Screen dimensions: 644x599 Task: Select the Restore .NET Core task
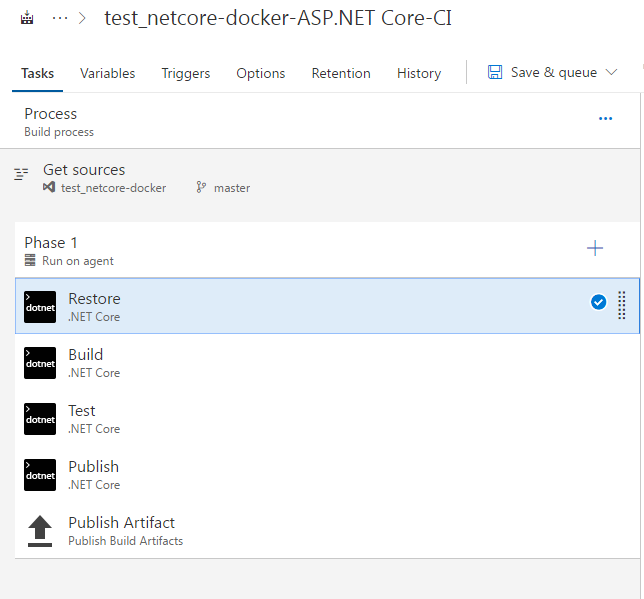(327, 306)
